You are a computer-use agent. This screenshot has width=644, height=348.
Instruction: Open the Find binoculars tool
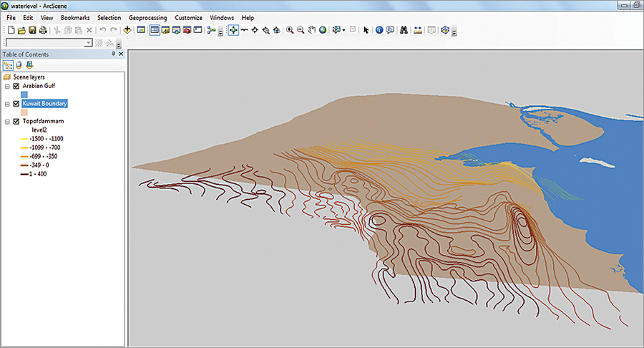point(403,30)
